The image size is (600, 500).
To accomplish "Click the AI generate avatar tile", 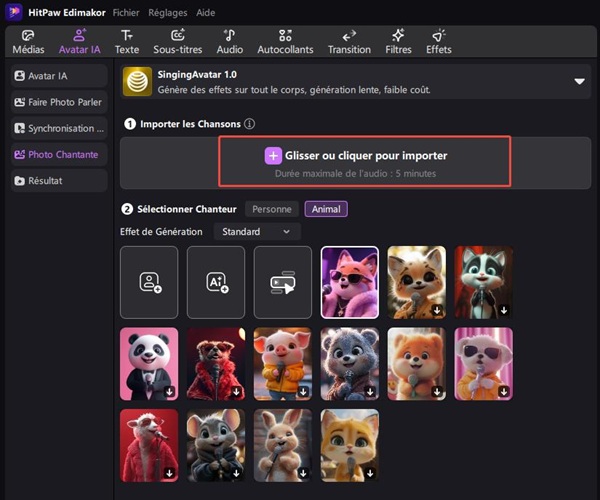I will coord(216,282).
